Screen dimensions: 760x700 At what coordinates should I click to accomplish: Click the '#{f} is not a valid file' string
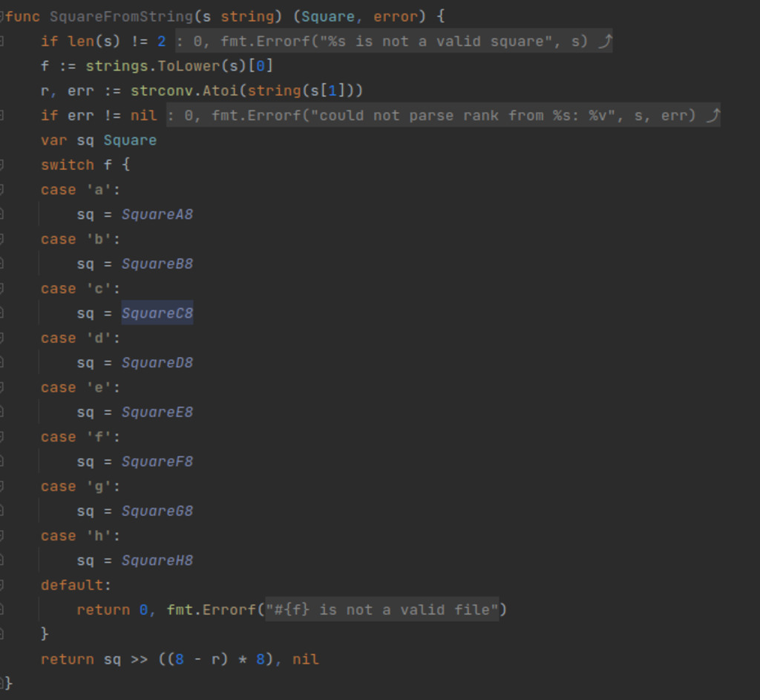[x=382, y=609]
